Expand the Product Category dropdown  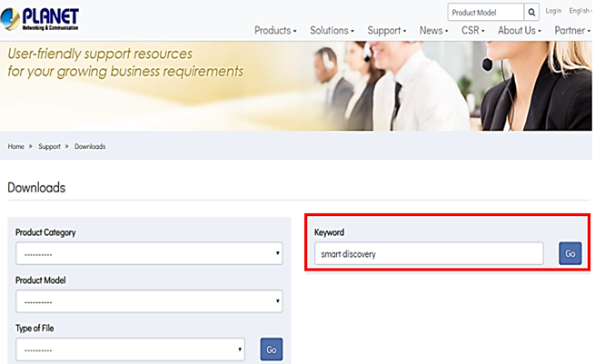(148, 254)
